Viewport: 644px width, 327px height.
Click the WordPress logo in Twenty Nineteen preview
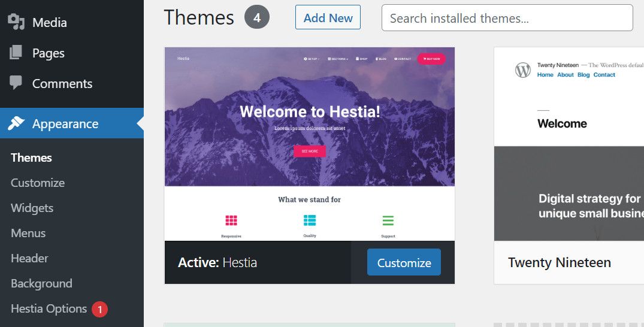click(523, 70)
